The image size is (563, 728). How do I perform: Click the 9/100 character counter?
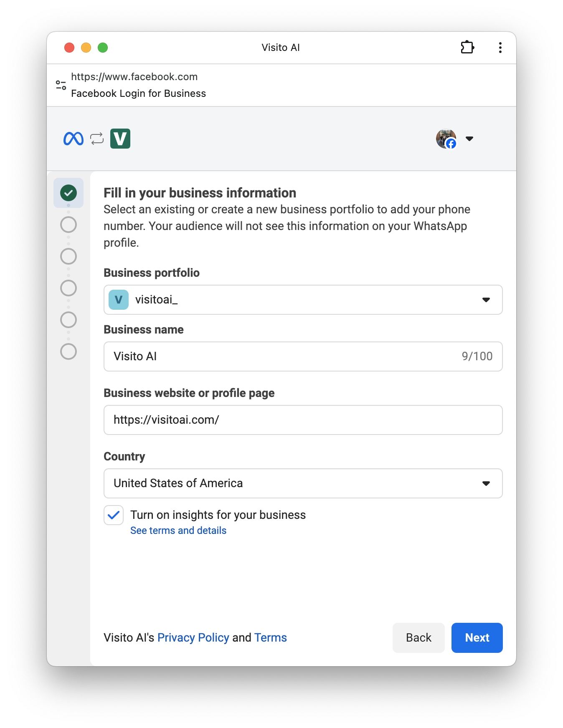pyautogui.click(x=477, y=356)
